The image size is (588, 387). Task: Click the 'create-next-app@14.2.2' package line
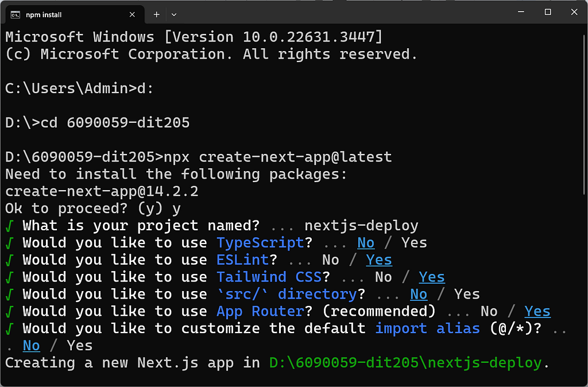(x=102, y=191)
